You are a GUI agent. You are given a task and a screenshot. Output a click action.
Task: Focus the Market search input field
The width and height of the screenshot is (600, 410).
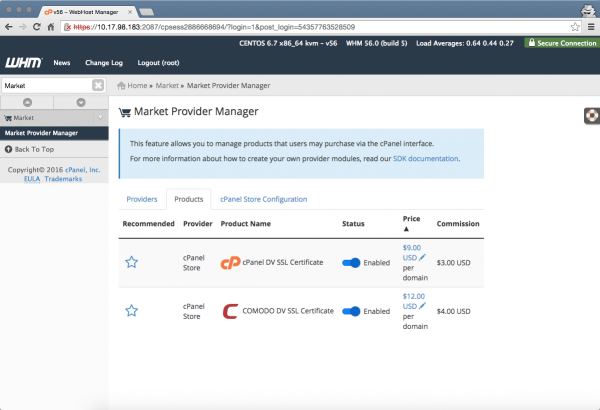tap(47, 85)
